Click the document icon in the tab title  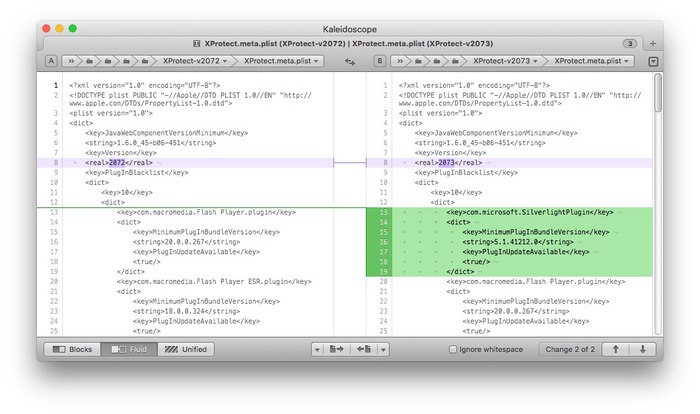[196, 43]
